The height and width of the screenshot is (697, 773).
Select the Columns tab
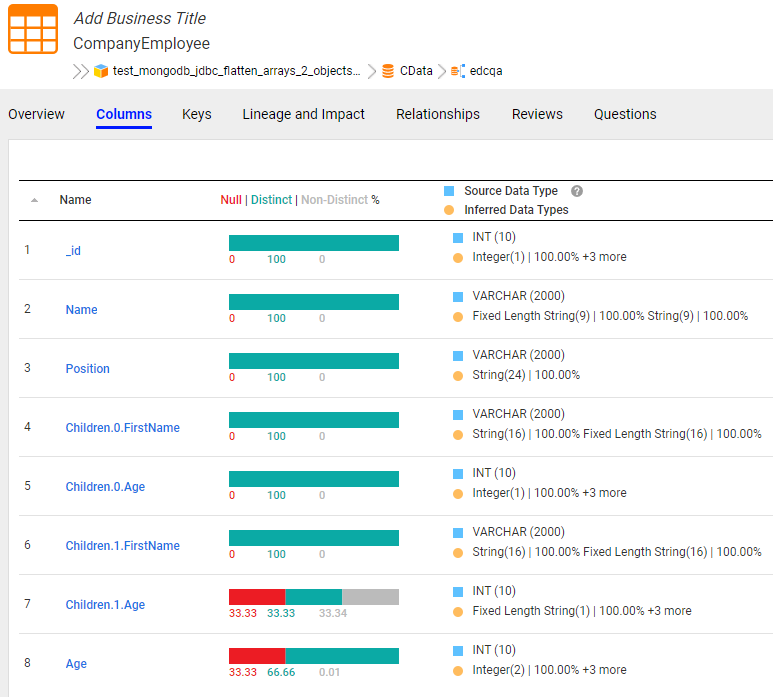(124, 114)
